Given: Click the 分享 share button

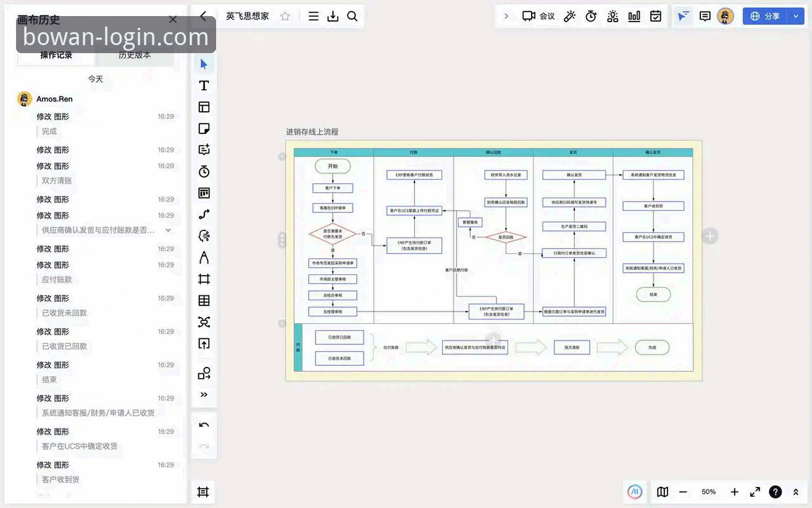Looking at the screenshot, I should coord(766,16).
